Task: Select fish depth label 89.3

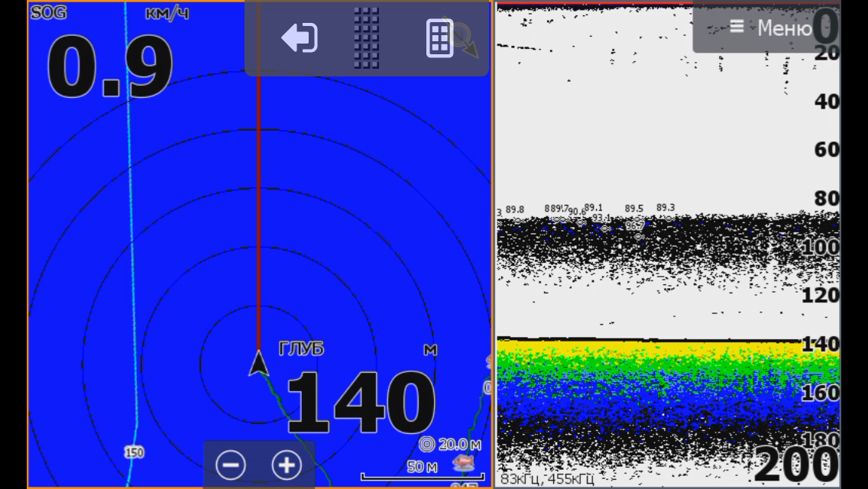Action: [666, 208]
